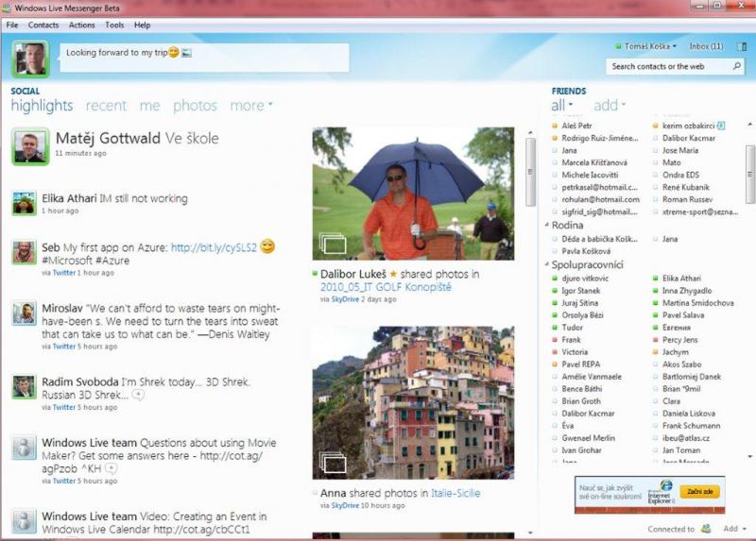Open the golf umbrella photo thumbnail
This screenshot has height=541, width=756.
tap(413, 194)
